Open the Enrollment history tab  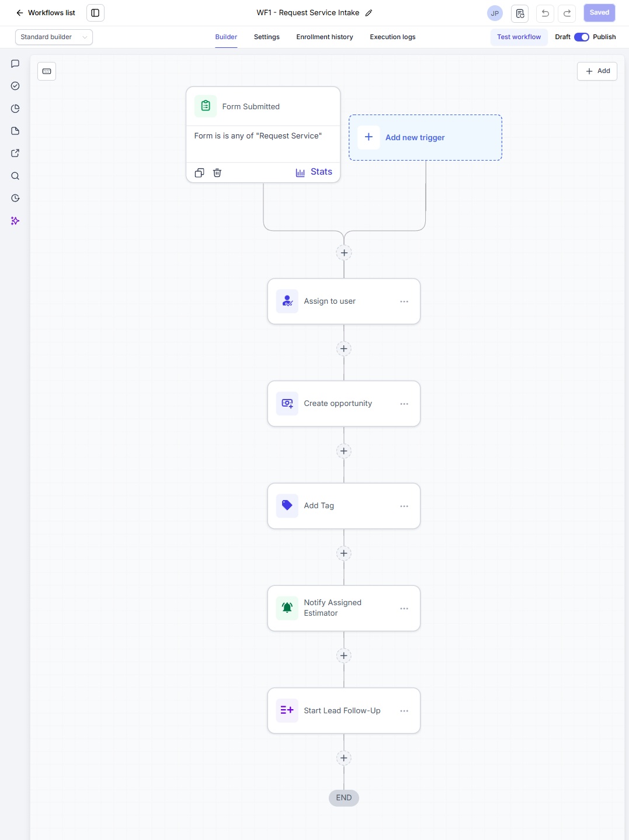coord(325,37)
